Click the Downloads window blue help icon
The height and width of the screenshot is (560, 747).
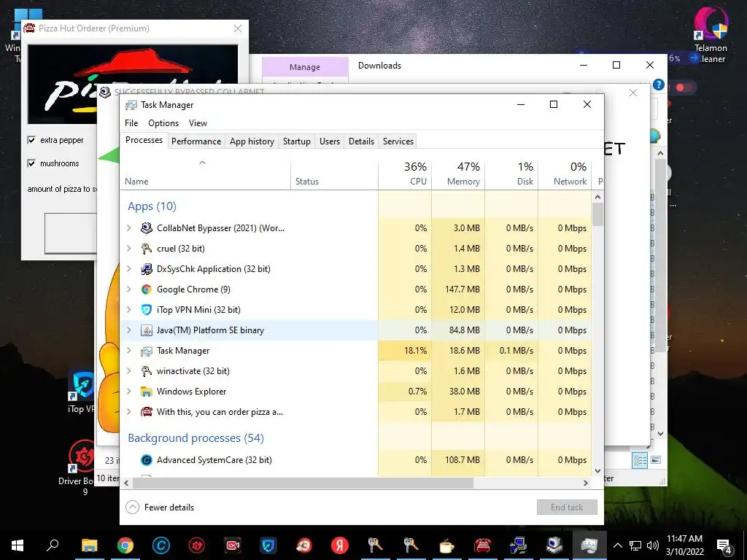click(659, 85)
